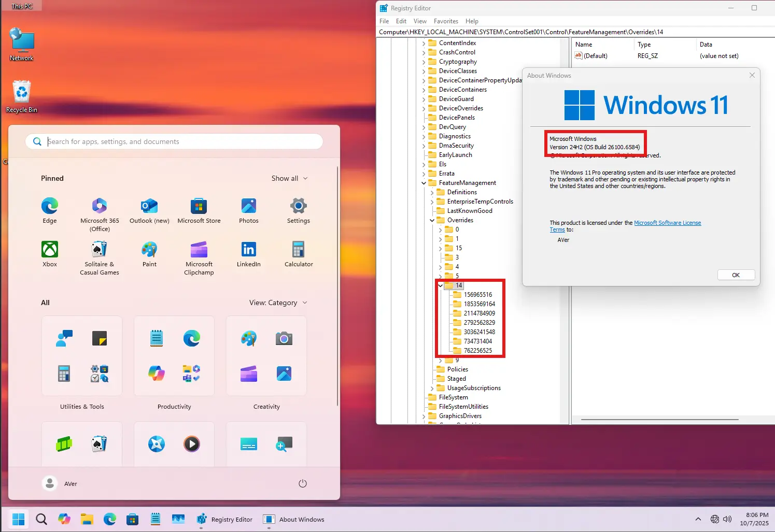
Task: Collapse the Overrides key in tree
Action: (432, 220)
